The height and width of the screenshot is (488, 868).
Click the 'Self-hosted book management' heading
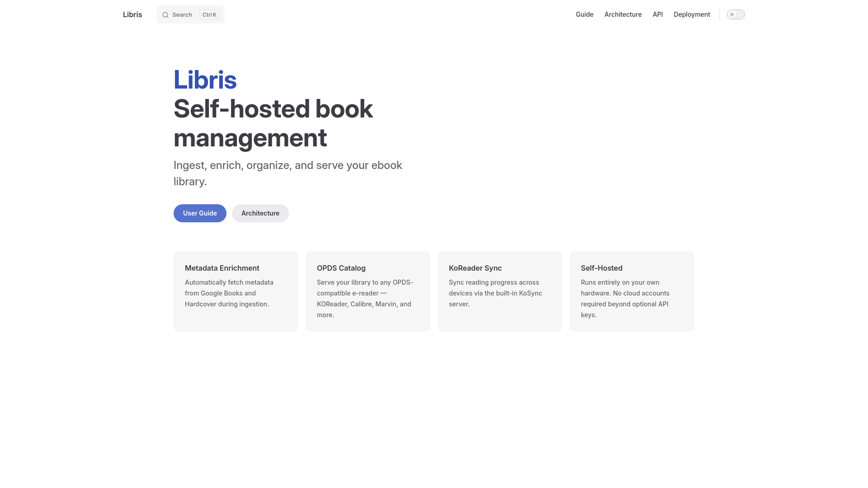point(273,123)
